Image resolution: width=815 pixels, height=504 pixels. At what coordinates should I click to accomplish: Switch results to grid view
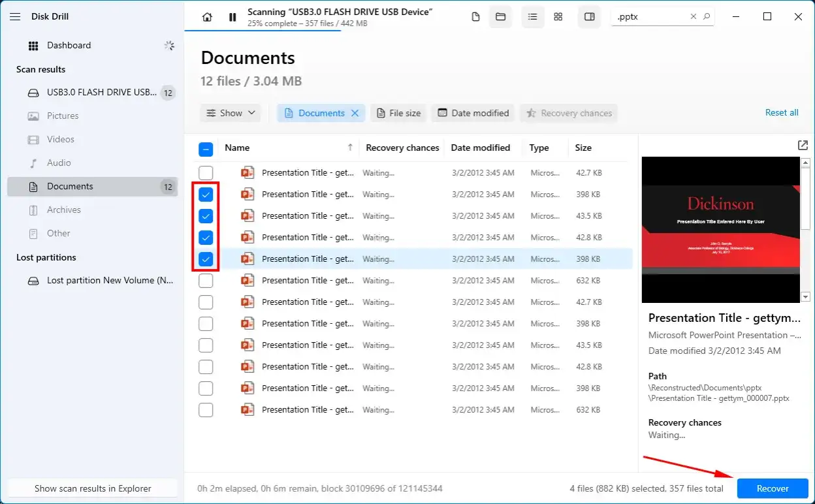pos(558,17)
